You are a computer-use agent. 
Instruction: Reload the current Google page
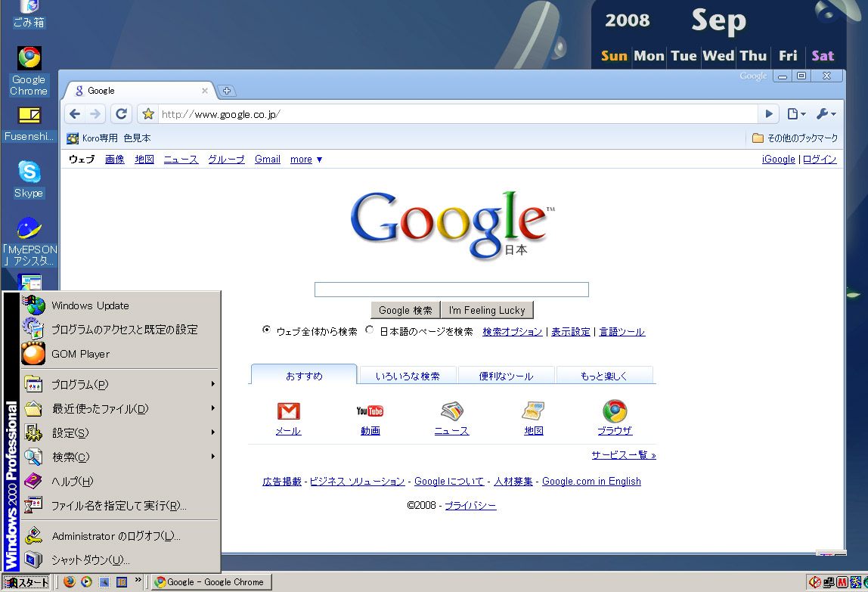121,114
